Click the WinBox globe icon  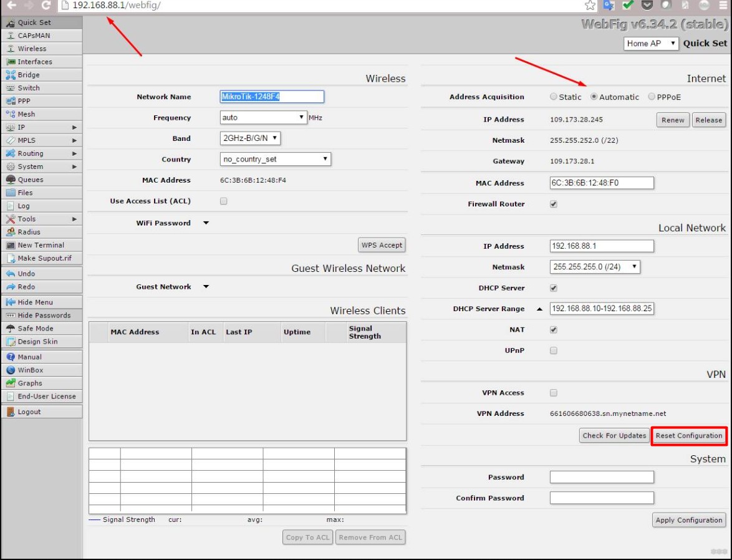click(10, 370)
